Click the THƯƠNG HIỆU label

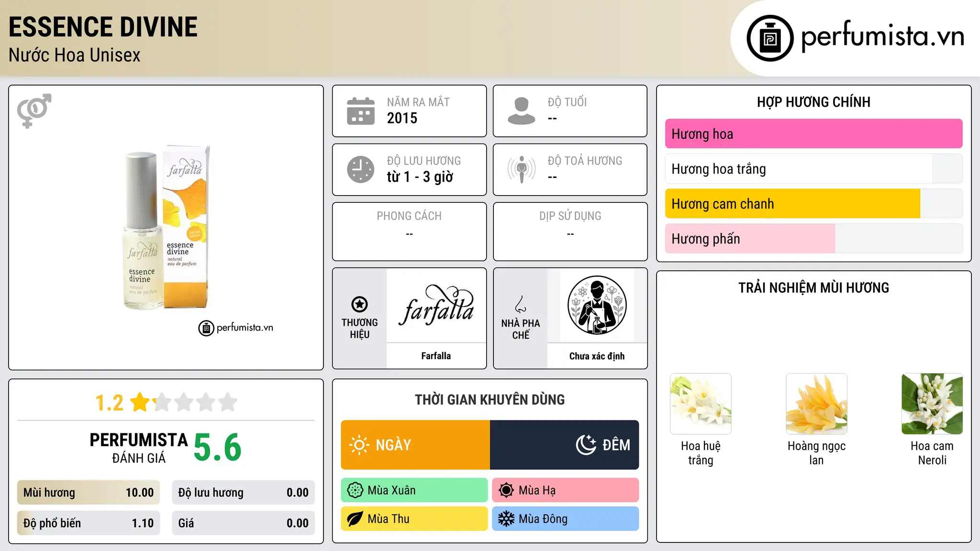pyautogui.click(x=359, y=329)
